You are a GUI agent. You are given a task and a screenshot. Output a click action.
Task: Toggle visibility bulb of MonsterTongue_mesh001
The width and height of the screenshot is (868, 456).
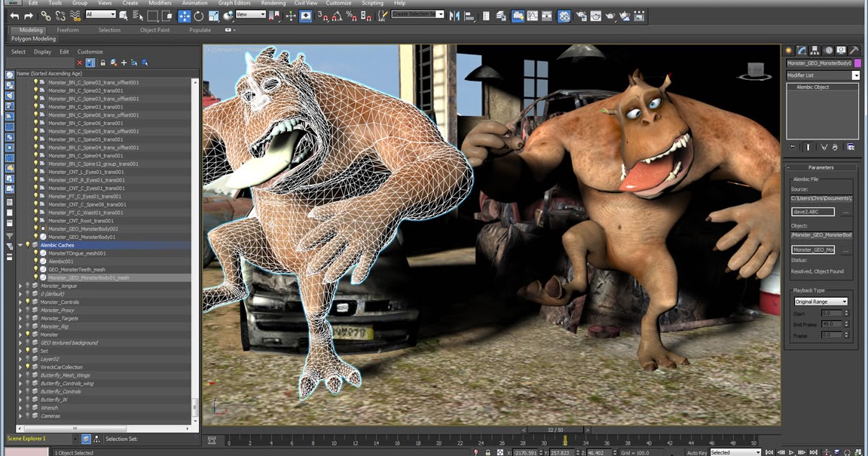tap(35, 253)
